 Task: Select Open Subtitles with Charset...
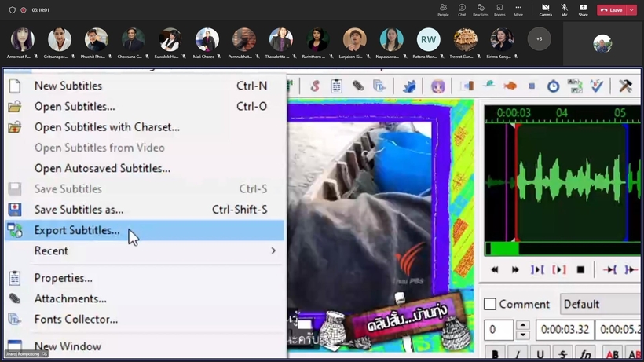tap(145, 127)
